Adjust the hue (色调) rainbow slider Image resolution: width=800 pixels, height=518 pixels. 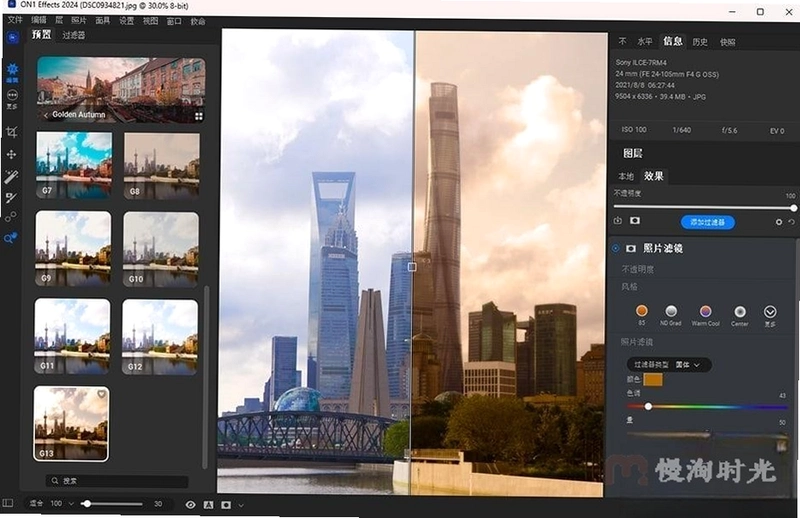point(707,407)
